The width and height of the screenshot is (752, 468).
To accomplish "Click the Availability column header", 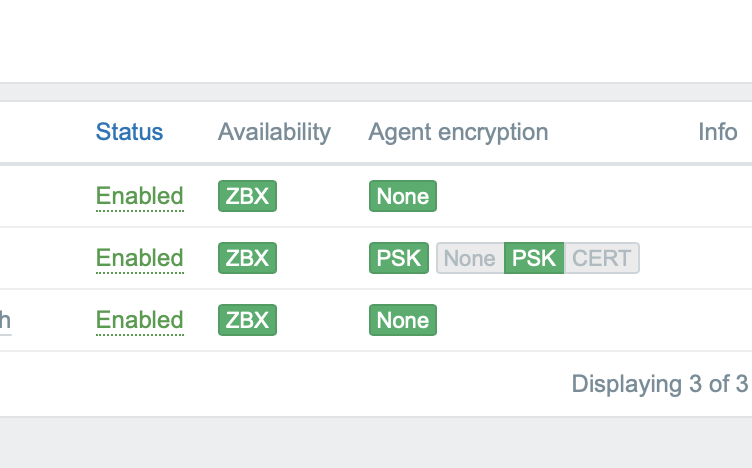I will (x=274, y=132).
